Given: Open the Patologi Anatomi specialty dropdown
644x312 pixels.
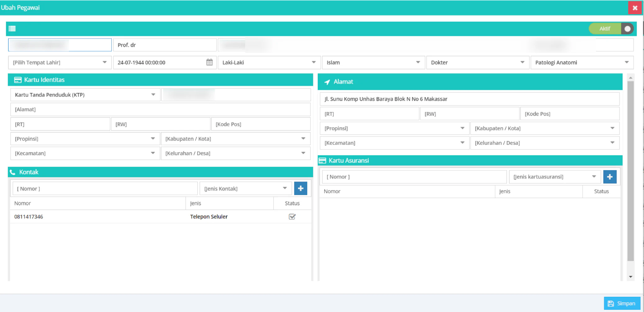Looking at the screenshot, I should tap(582, 62).
